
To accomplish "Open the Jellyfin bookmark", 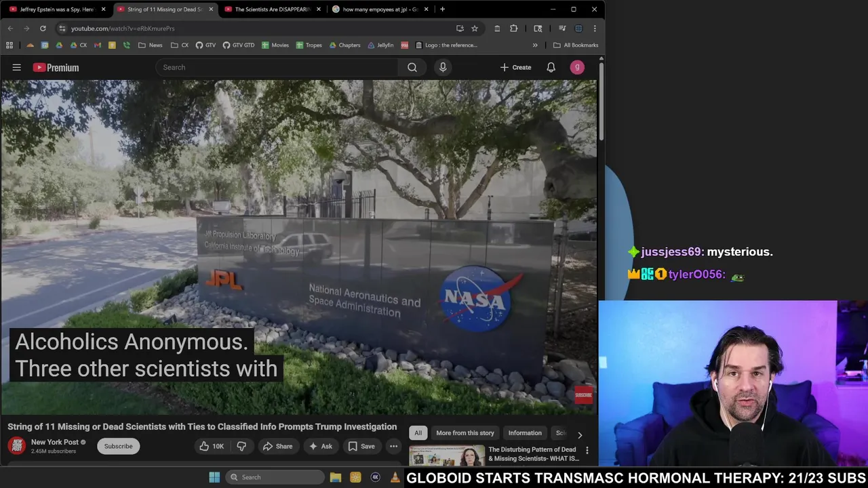I will coord(381,45).
